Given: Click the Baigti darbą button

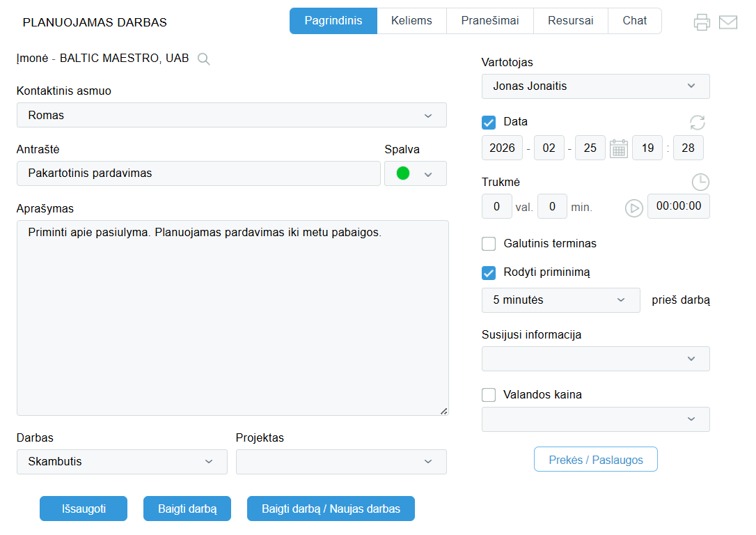Looking at the screenshot, I should pyautogui.click(x=187, y=509).
